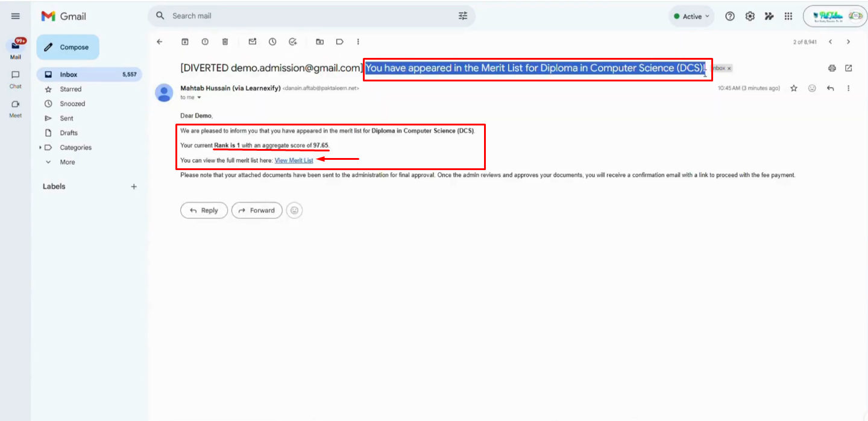Viewport: 868px width, 421px height.
Task: Open the View Merit List link
Action: click(294, 160)
